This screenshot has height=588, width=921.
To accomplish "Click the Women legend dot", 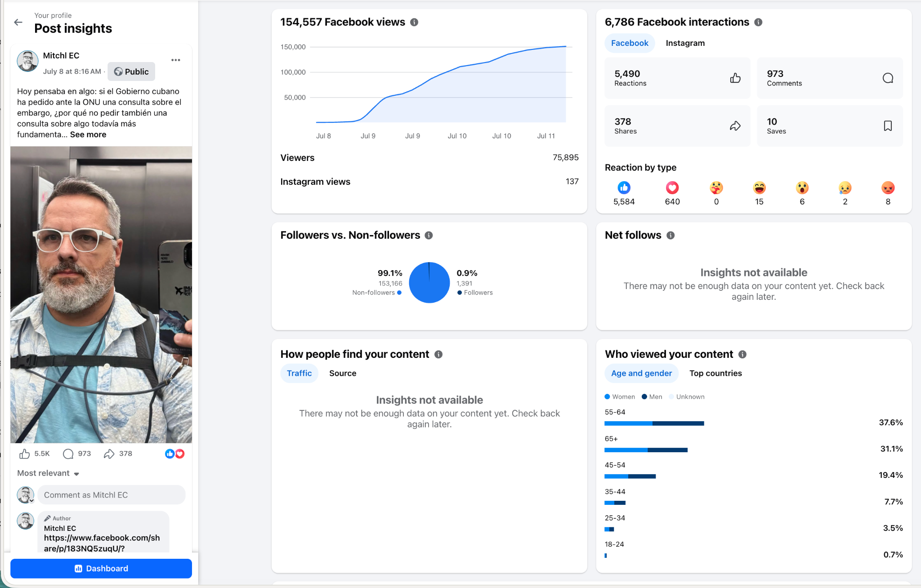I will coord(607,396).
